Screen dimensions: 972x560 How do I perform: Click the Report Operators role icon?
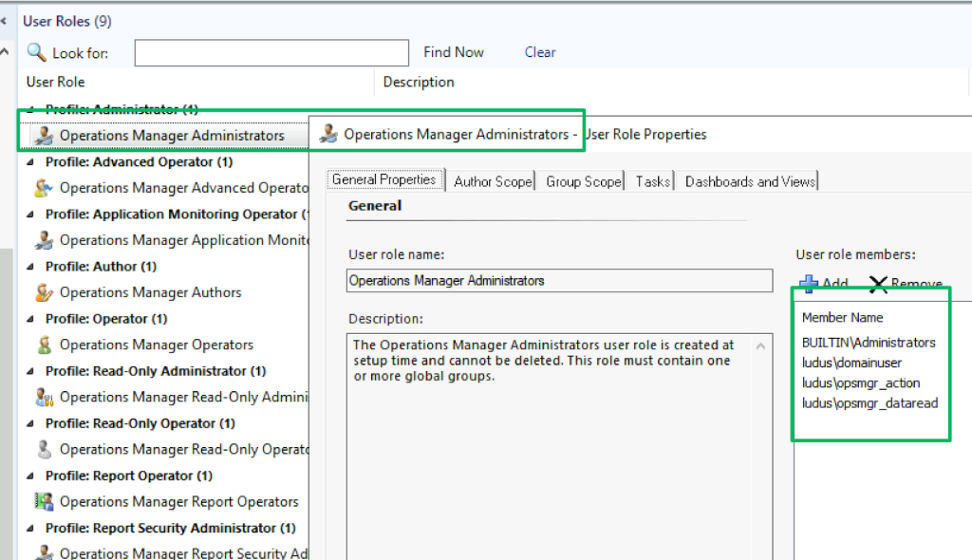43,501
